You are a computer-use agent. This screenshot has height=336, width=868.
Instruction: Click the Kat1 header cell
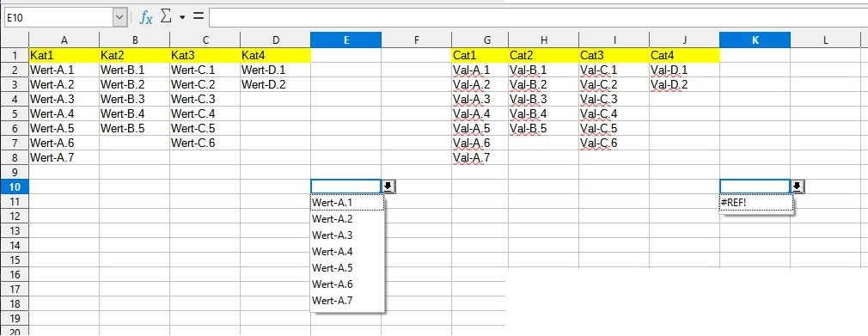click(x=64, y=55)
